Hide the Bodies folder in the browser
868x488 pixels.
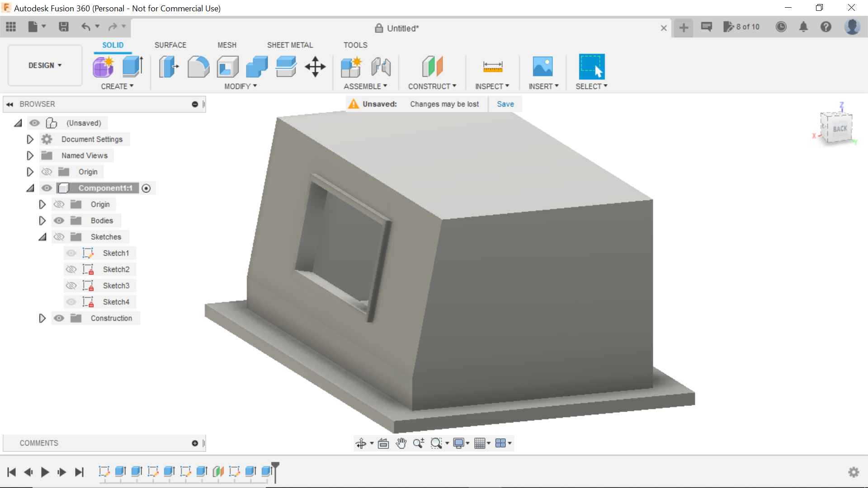point(59,221)
